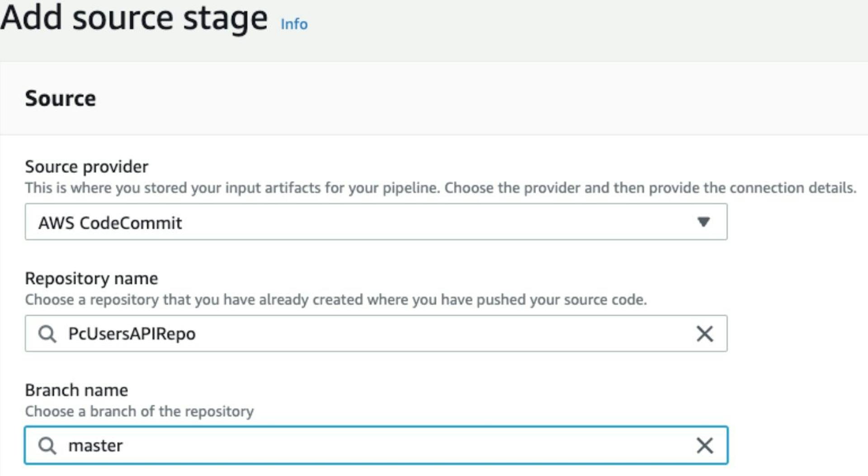Image resolution: width=868 pixels, height=476 pixels.
Task: Clear the master branch selection with the X
Action: (704, 446)
